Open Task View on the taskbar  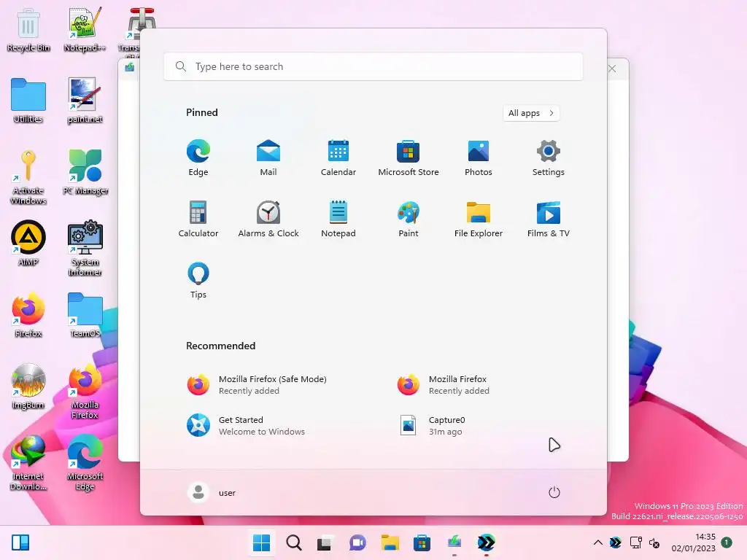pyautogui.click(x=325, y=542)
